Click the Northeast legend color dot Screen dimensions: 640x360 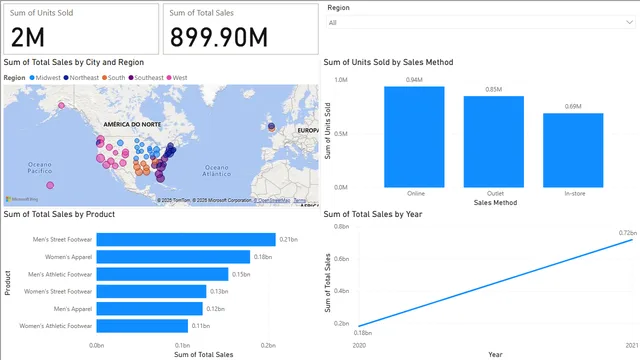pyautogui.click(x=66, y=78)
